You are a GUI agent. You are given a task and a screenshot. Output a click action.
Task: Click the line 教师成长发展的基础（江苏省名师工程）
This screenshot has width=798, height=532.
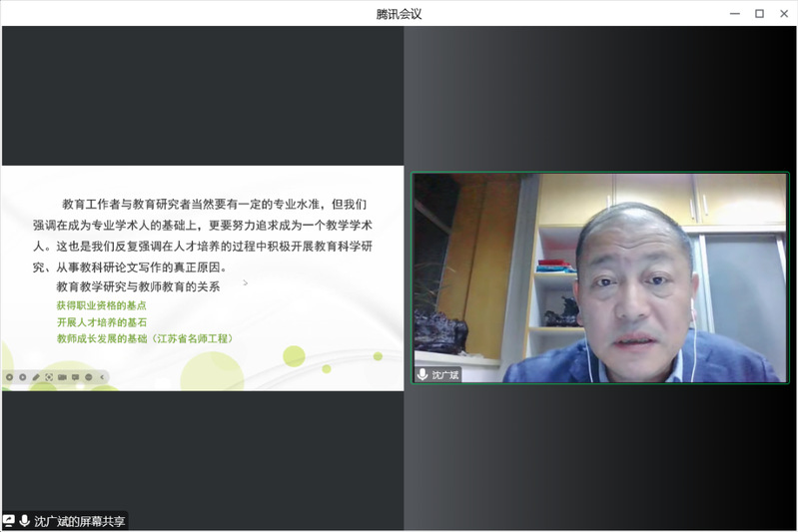[145, 339]
